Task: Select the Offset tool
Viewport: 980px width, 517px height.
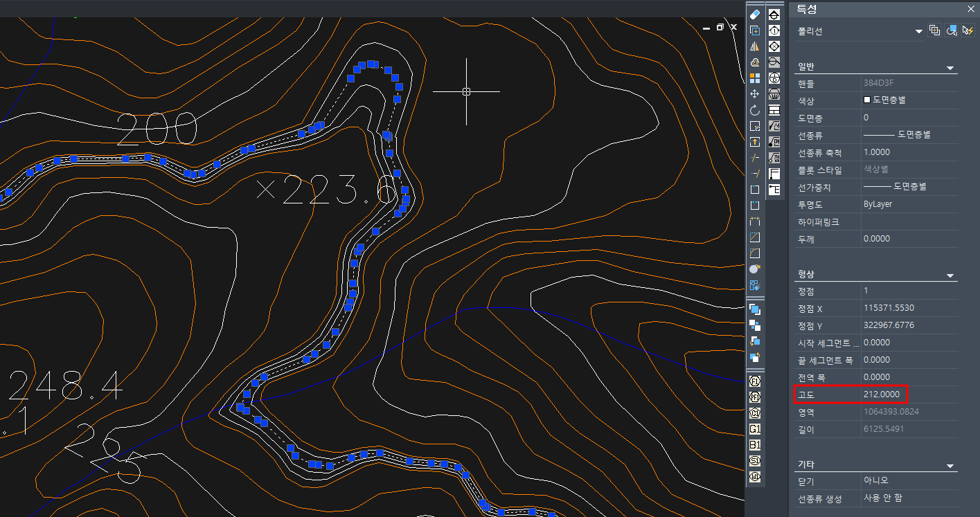Action: (755, 62)
